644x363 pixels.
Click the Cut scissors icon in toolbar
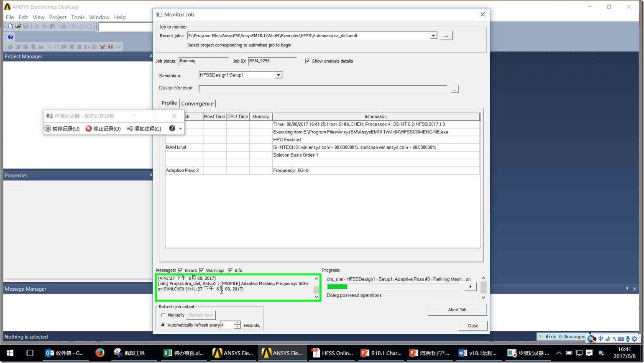pos(37,26)
